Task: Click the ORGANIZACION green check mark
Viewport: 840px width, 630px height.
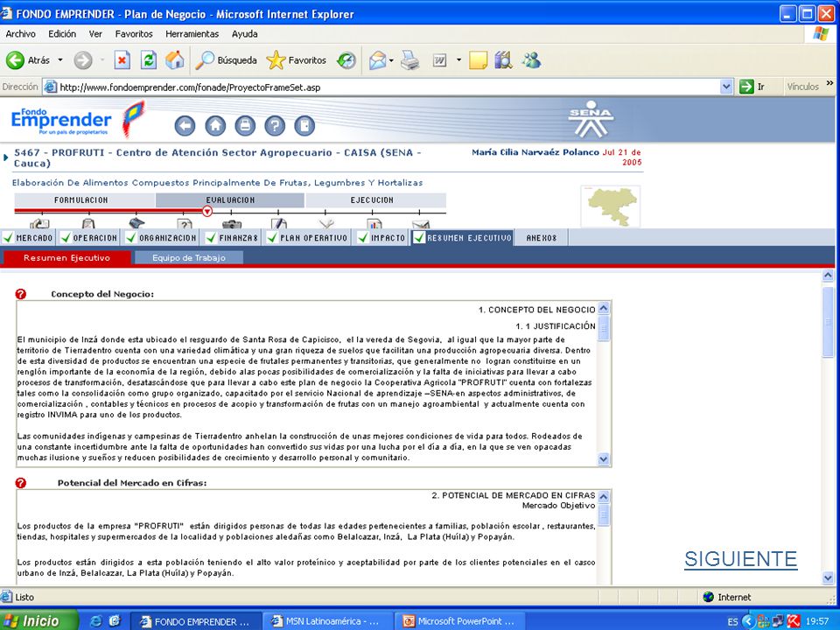Action: (x=131, y=237)
